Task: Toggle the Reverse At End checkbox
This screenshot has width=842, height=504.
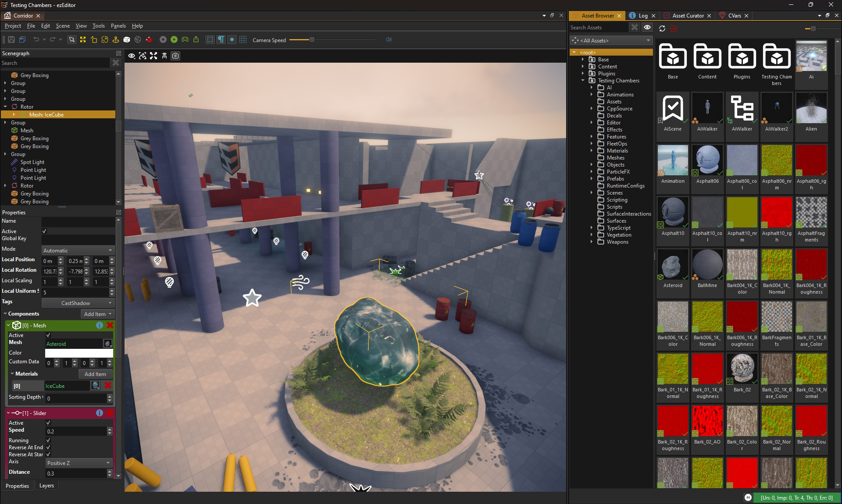Action: pos(48,447)
